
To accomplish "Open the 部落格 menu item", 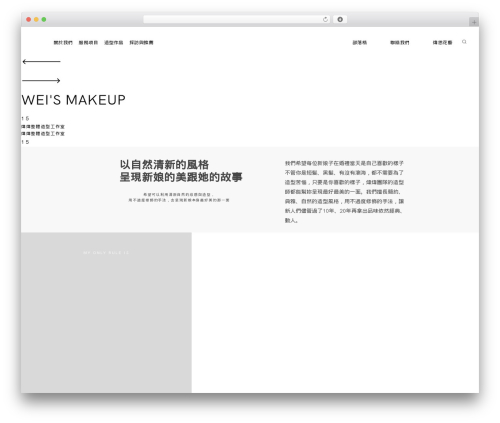I will pyautogui.click(x=360, y=42).
